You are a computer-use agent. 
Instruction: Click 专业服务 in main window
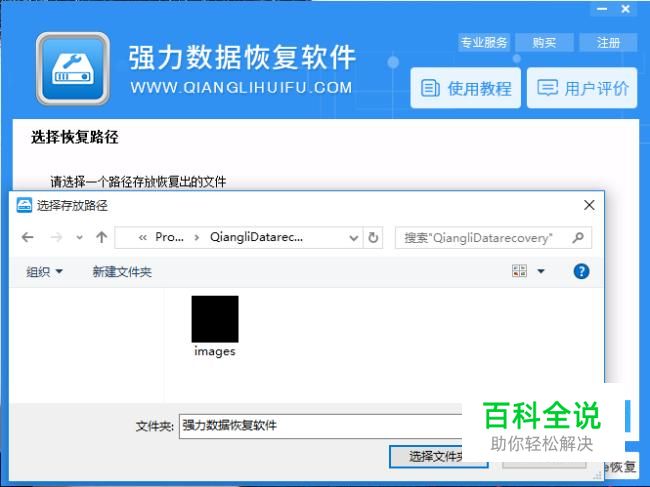point(484,42)
